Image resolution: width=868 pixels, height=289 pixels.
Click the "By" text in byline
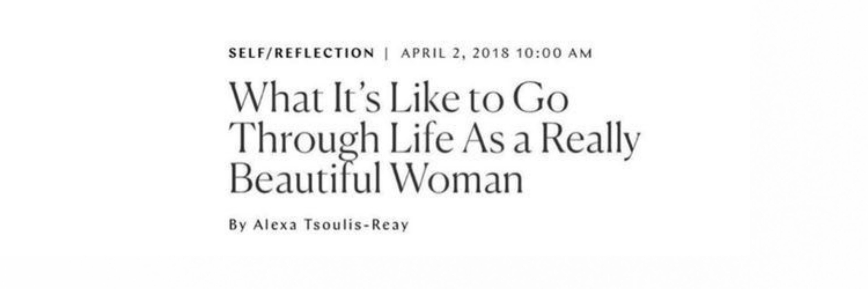pos(237,225)
